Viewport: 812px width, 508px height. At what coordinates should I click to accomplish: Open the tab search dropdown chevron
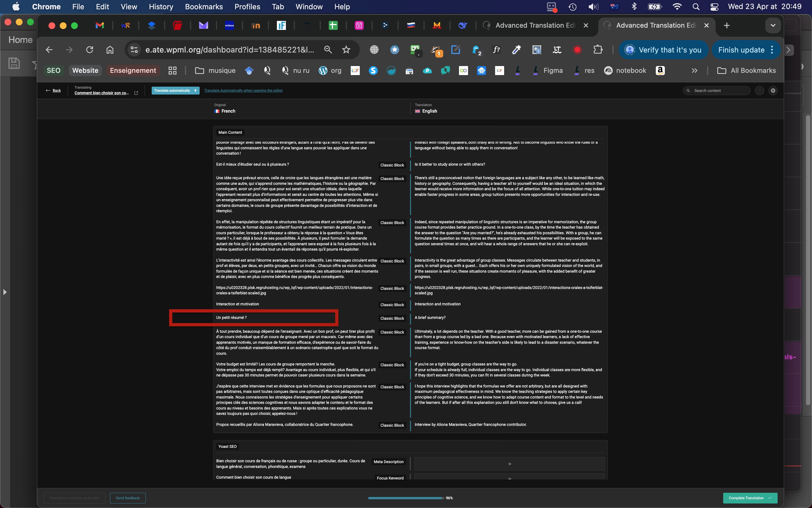773,25
